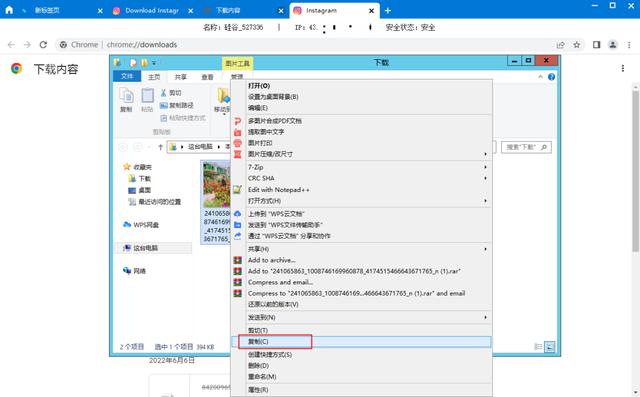Toggle the Chrome side panel icon
This screenshot has width=640, height=397.
pos(596,44)
